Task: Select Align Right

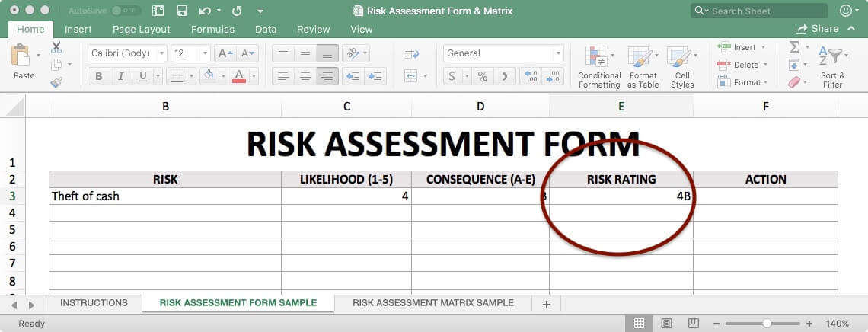Action: (x=327, y=76)
